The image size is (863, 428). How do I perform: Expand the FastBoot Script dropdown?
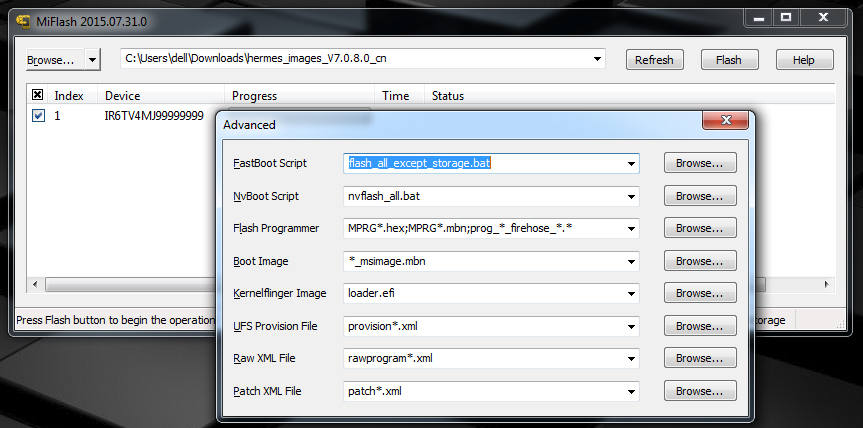coord(632,163)
